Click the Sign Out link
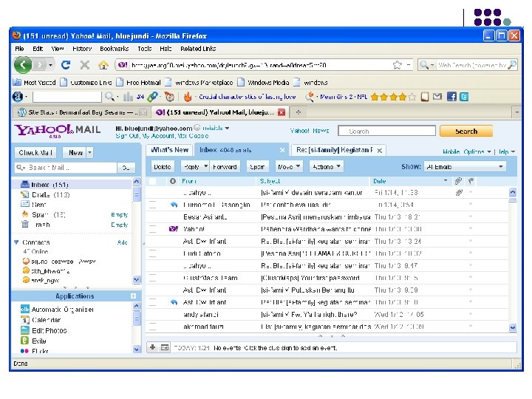This screenshot has height=399, width=532. point(126,136)
